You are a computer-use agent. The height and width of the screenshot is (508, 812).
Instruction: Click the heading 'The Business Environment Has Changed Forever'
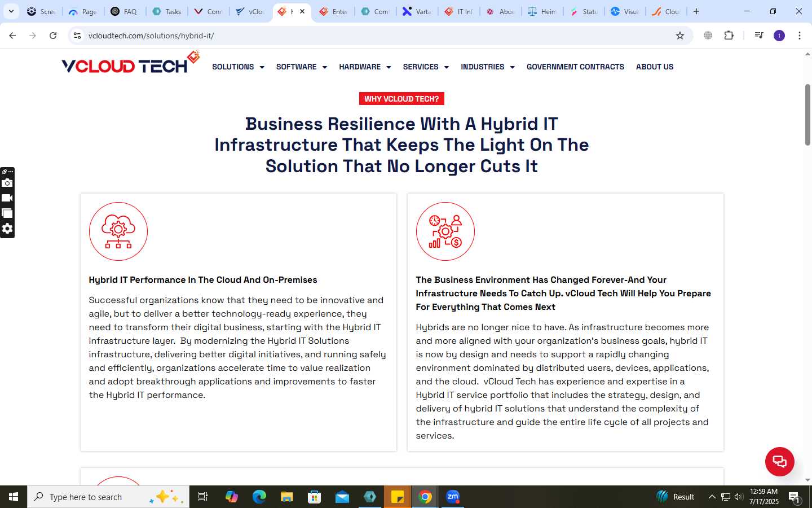pos(563,294)
